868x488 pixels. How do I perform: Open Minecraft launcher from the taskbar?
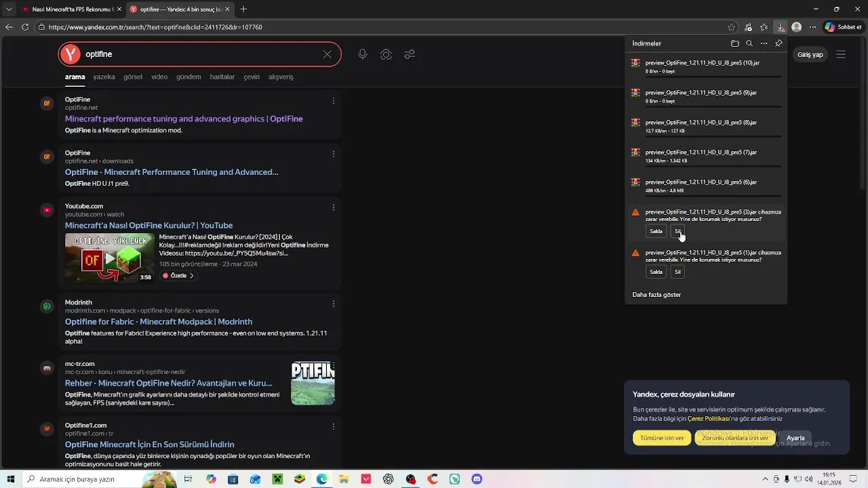pyautogui.click(x=277, y=479)
